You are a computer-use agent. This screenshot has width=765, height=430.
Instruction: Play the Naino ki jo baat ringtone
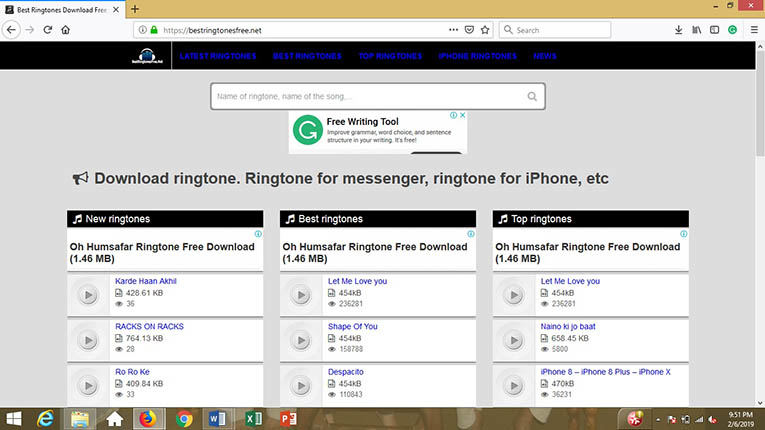(513, 340)
